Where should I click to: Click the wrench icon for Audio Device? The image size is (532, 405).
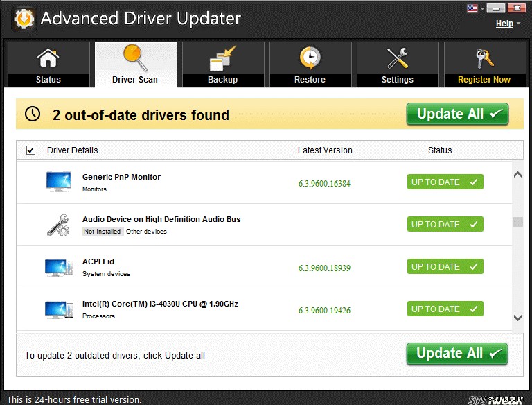[58, 225]
